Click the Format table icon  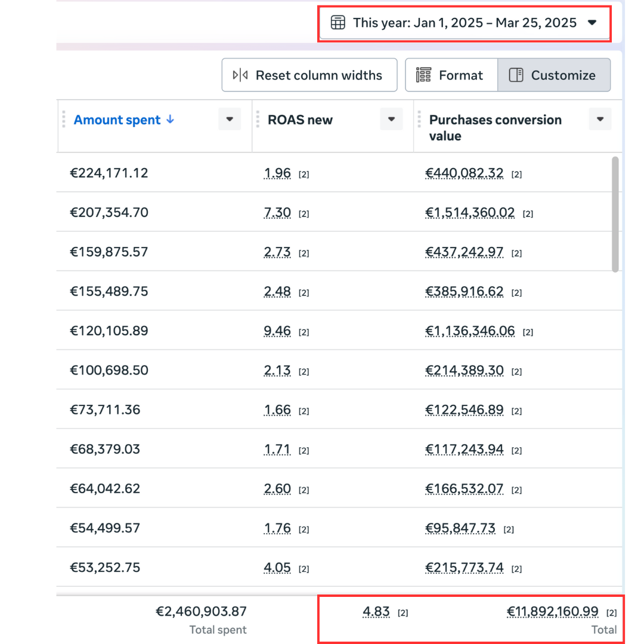(423, 75)
